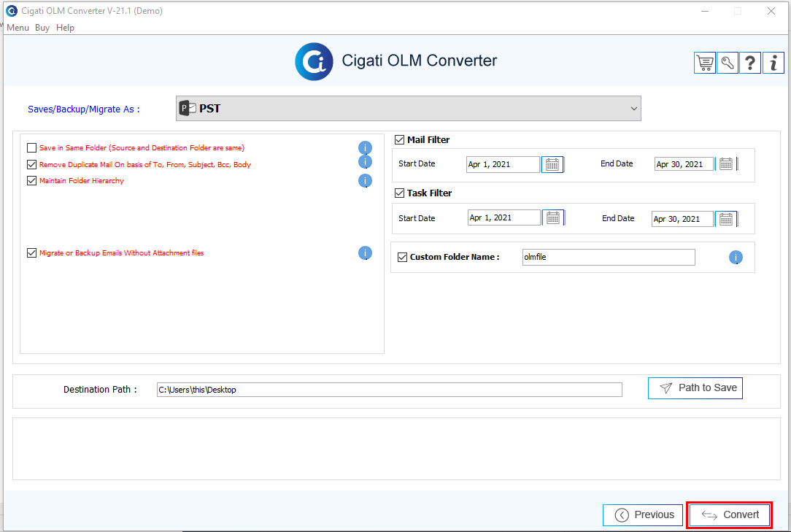
Task: Show info for Save in Same Folder
Action: tap(366, 148)
